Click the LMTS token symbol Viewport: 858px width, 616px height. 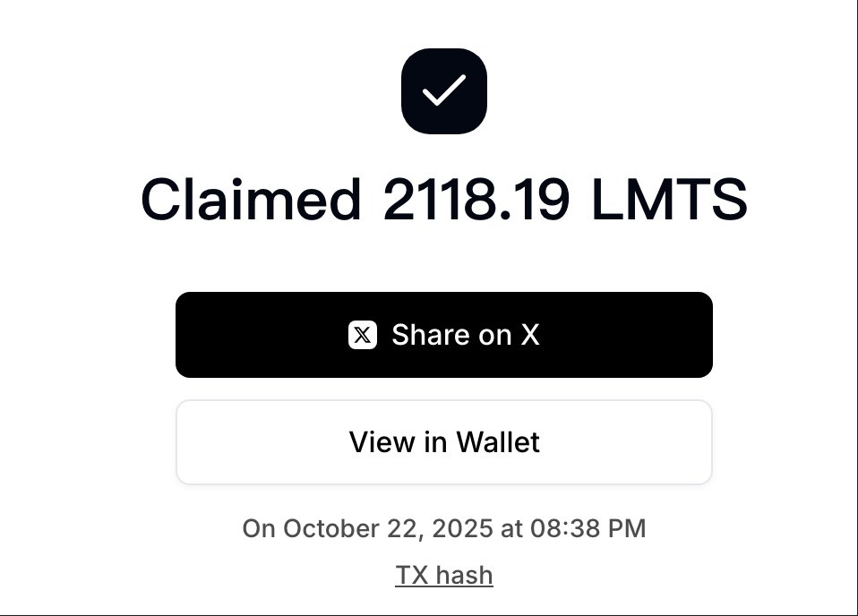point(669,199)
